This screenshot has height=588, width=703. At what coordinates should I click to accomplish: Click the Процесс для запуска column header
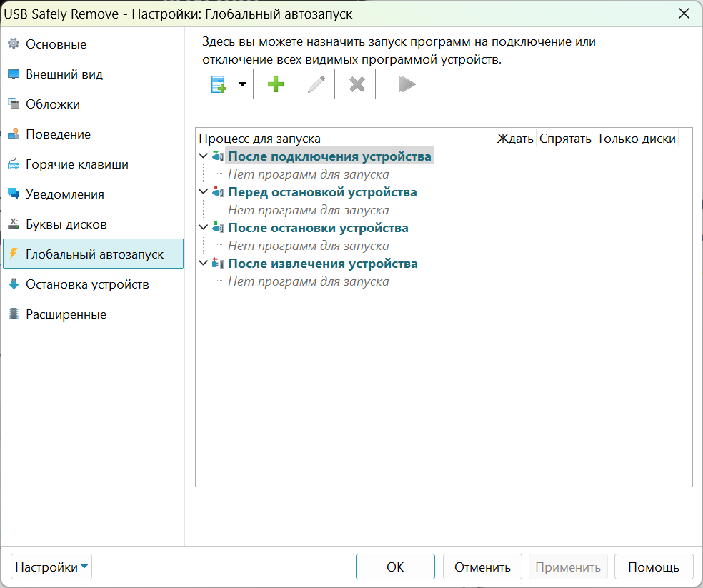click(345, 139)
